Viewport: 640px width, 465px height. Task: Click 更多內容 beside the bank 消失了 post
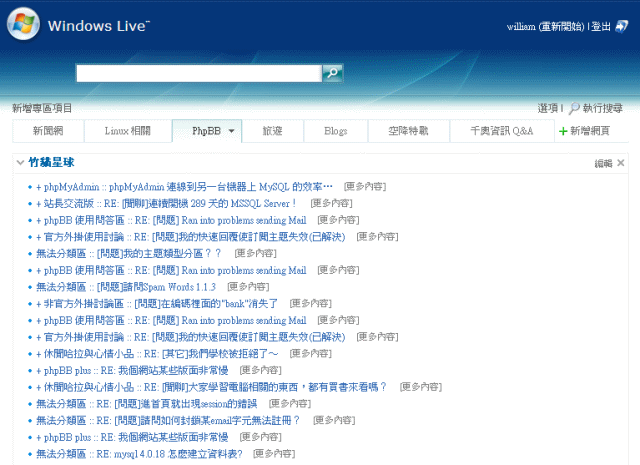point(311,303)
